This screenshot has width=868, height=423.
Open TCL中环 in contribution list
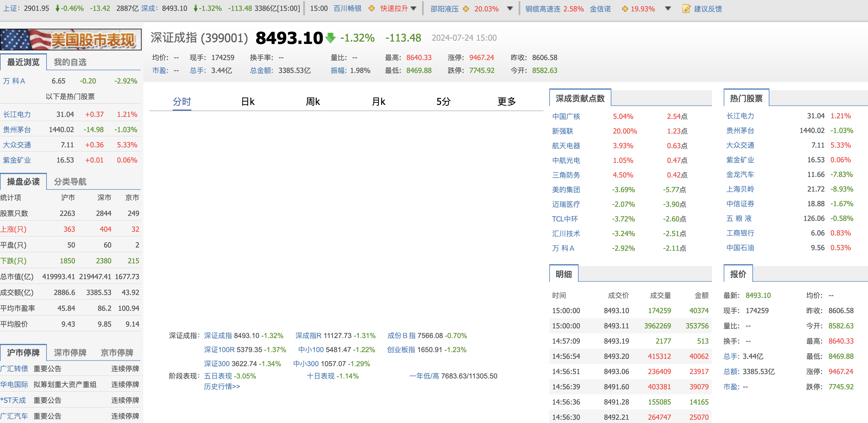tap(565, 219)
